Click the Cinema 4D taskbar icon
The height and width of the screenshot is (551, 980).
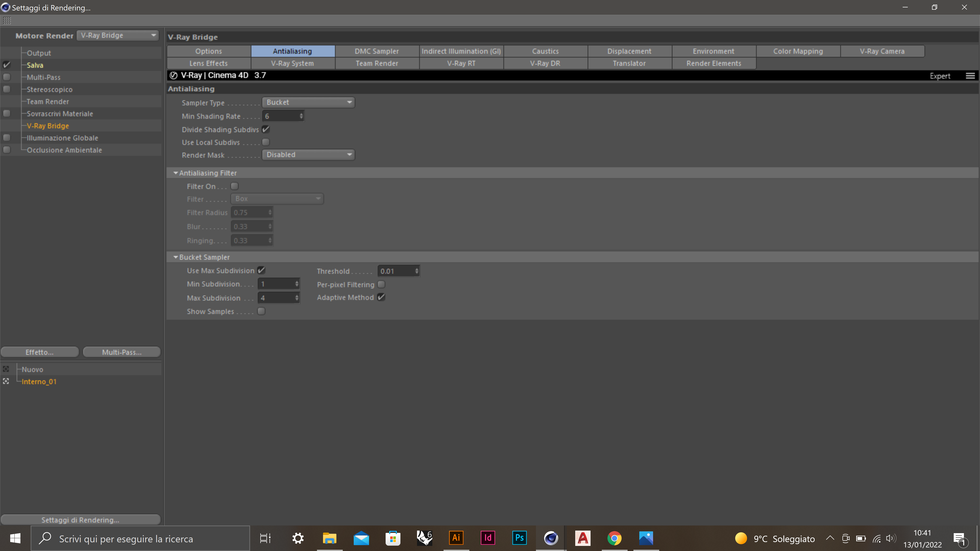(551, 538)
